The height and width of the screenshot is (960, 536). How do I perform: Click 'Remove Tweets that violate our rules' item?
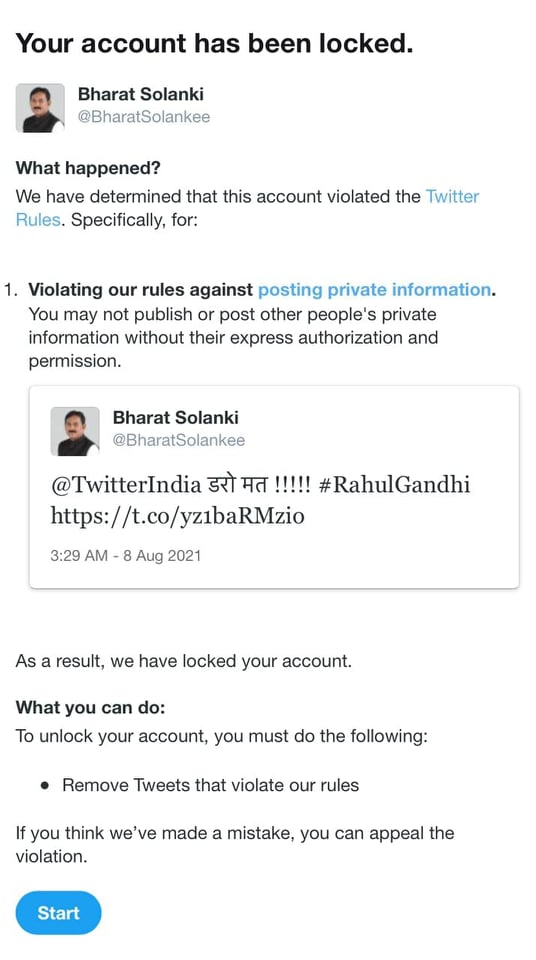[x=210, y=786]
